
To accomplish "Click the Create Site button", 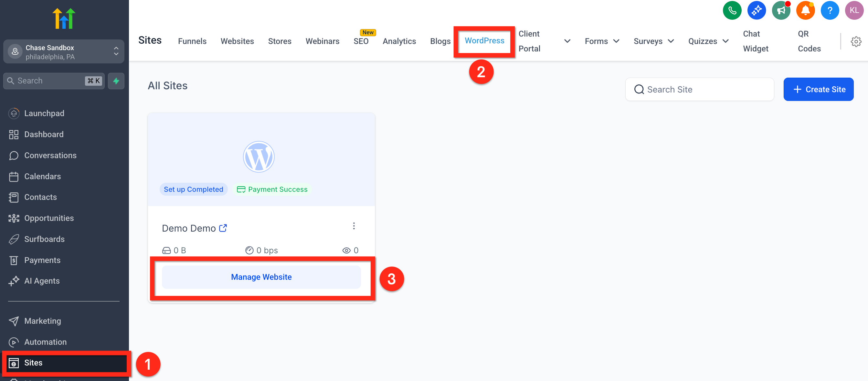I will [818, 89].
